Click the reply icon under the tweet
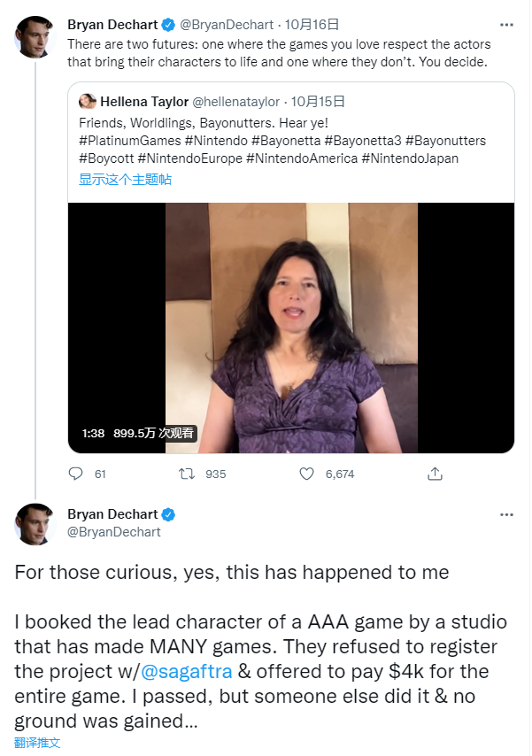Screen dimensions: 532x756 pos(76,474)
